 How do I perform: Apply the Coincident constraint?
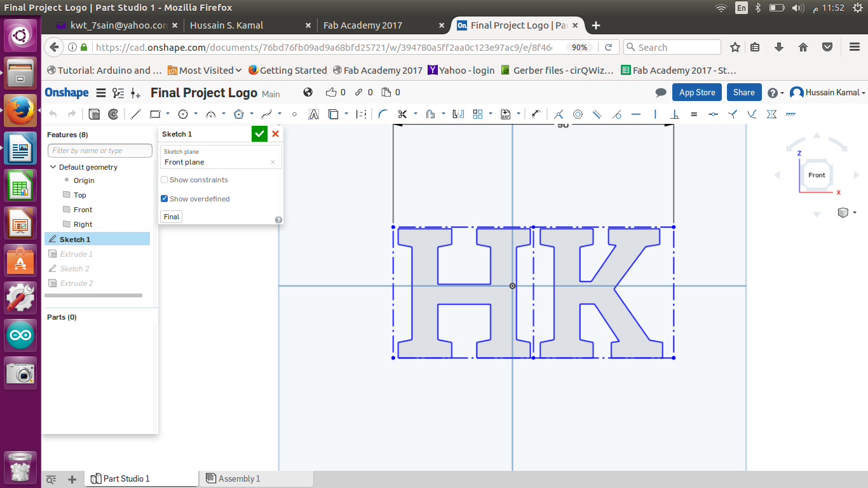(559, 114)
